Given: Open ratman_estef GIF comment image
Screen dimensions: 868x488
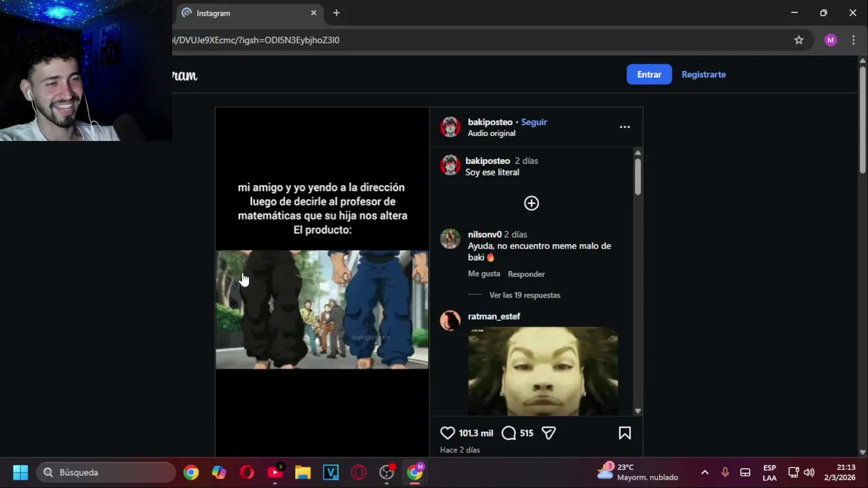Looking at the screenshot, I should [x=542, y=371].
